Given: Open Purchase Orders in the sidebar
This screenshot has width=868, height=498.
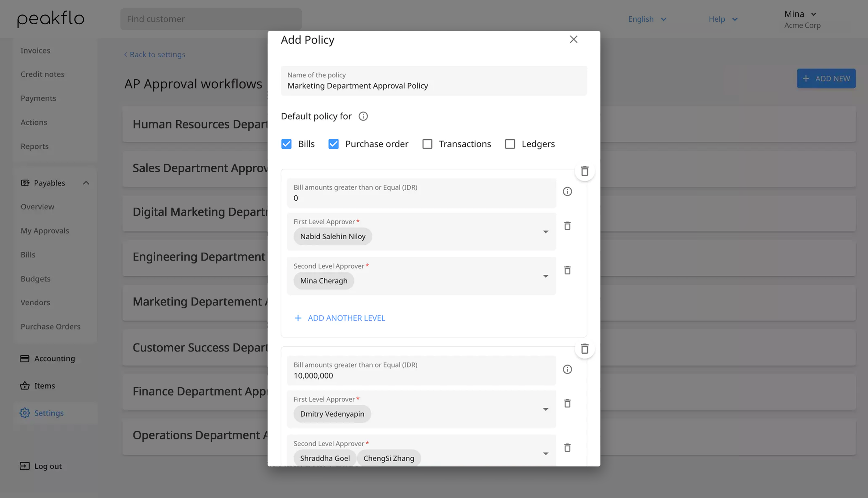Looking at the screenshot, I should 50,326.
